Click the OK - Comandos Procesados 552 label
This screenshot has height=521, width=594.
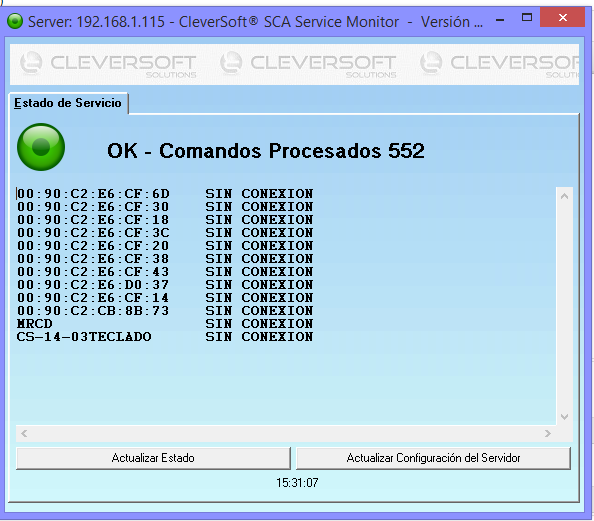click(x=266, y=151)
